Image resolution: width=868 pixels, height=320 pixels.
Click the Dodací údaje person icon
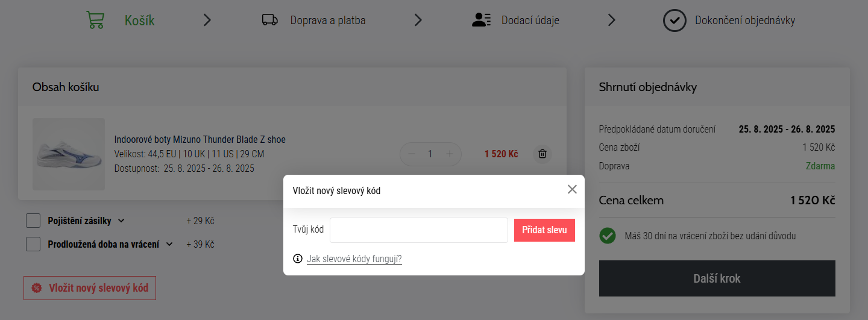tap(481, 20)
